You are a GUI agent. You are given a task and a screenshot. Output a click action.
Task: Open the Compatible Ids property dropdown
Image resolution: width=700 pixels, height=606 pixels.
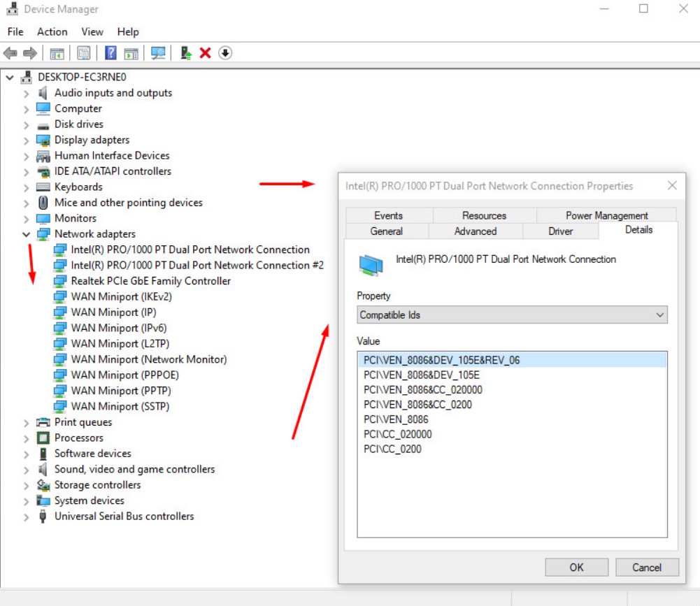pos(512,315)
